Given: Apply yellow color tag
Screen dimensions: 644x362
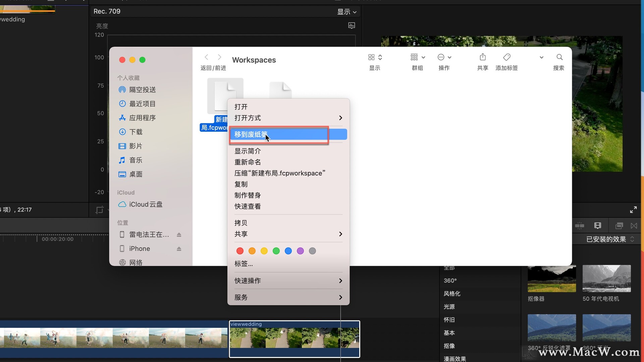Looking at the screenshot, I should tap(264, 251).
